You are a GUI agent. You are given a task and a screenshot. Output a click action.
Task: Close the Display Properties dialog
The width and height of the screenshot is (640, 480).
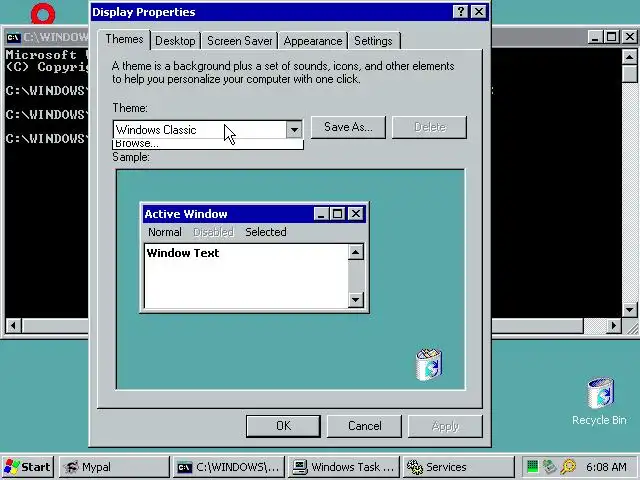[x=479, y=12]
